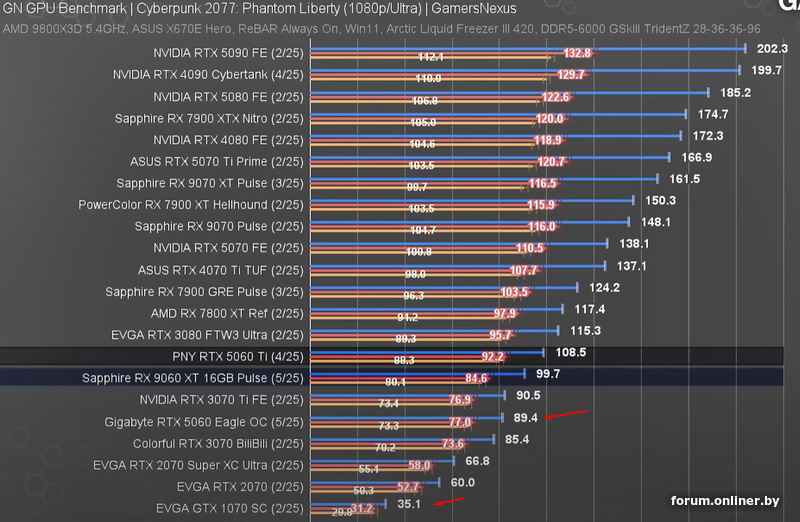Select the 129.7 1% low value
Image resolution: width=800 pixels, height=522 pixels.
(571, 75)
